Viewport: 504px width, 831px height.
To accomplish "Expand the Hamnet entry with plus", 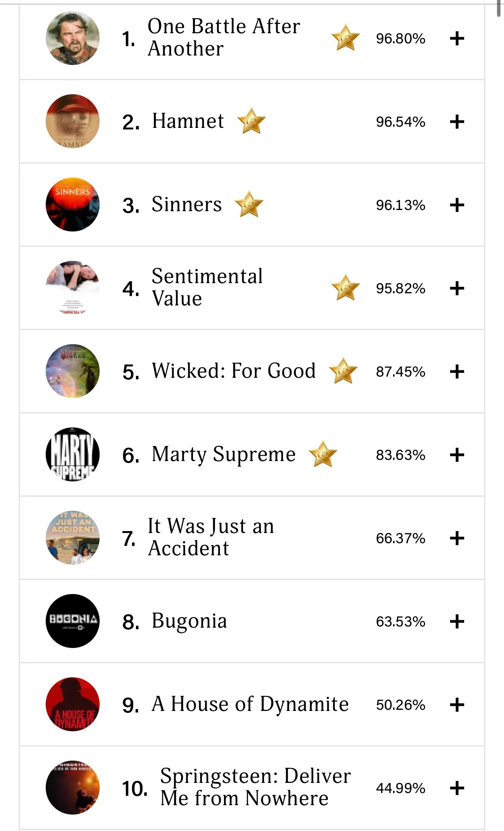I will click(x=457, y=122).
